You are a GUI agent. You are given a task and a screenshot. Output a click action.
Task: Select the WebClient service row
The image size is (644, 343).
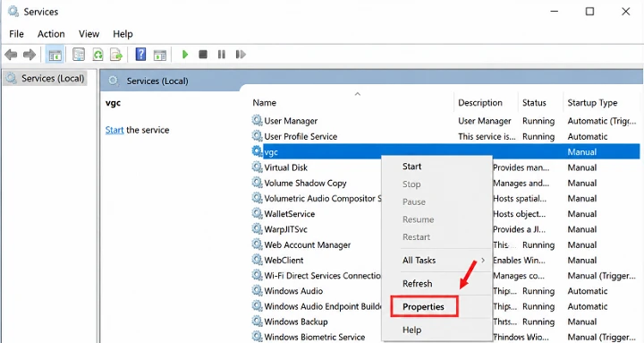(x=317, y=260)
